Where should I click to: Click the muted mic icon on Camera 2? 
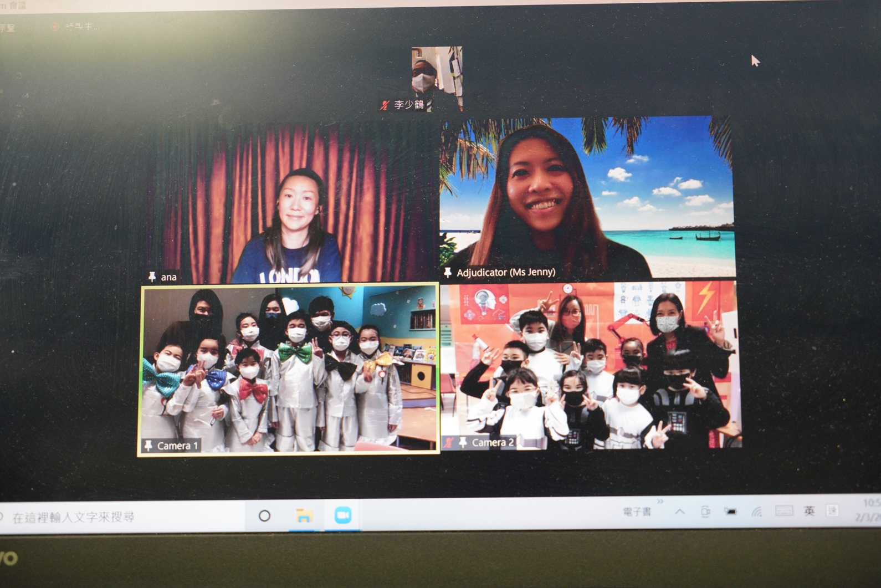pyautogui.click(x=450, y=442)
